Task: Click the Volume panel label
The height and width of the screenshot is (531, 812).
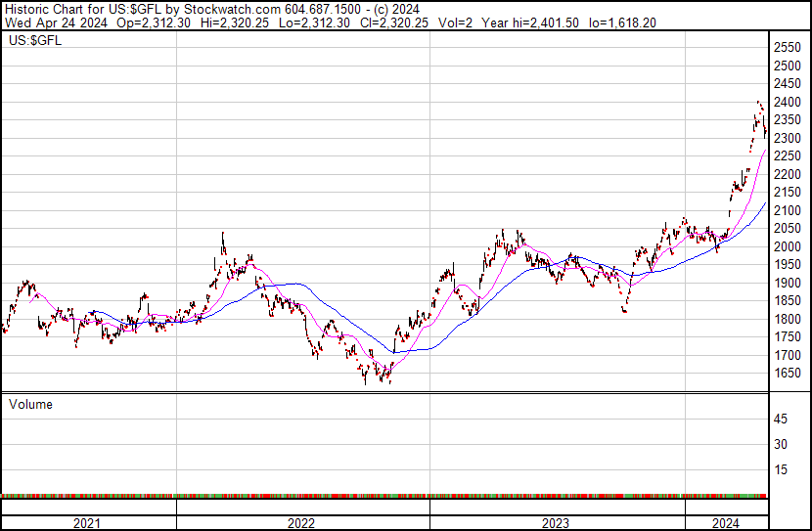Action: coord(30,404)
